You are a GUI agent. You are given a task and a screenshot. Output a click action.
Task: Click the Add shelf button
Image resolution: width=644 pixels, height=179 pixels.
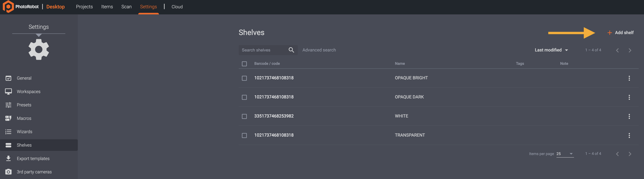coord(621,33)
